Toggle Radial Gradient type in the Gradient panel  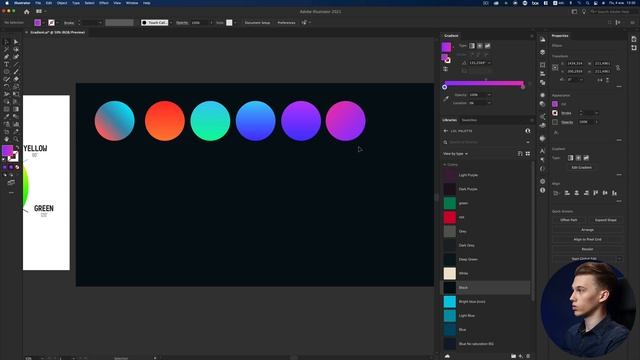pyautogui.click(x=480, y=46)
